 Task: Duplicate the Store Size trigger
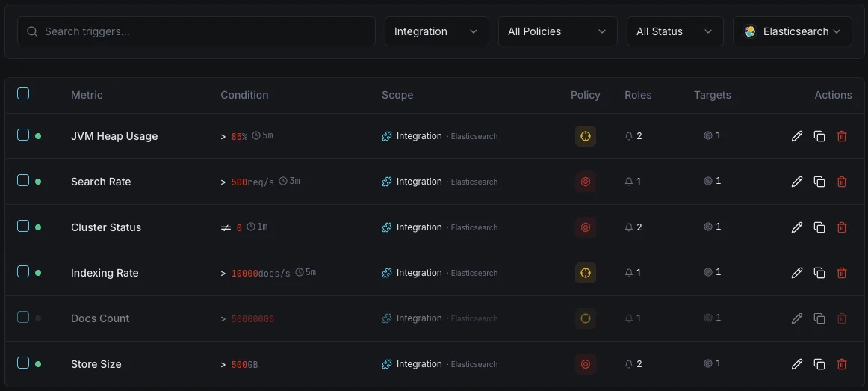(819, 364)
